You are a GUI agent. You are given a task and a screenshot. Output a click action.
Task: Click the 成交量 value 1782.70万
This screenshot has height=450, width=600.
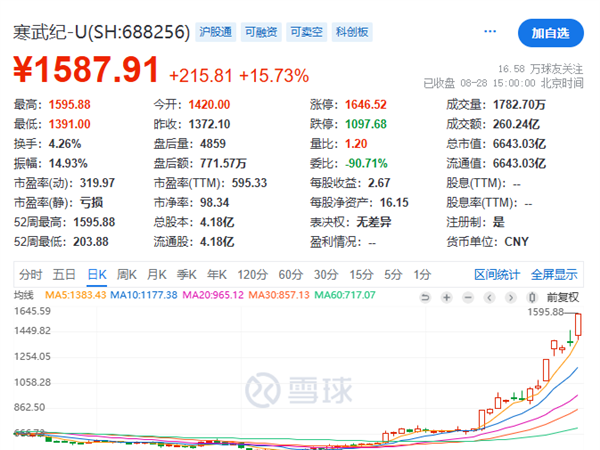tap(519, 104)
